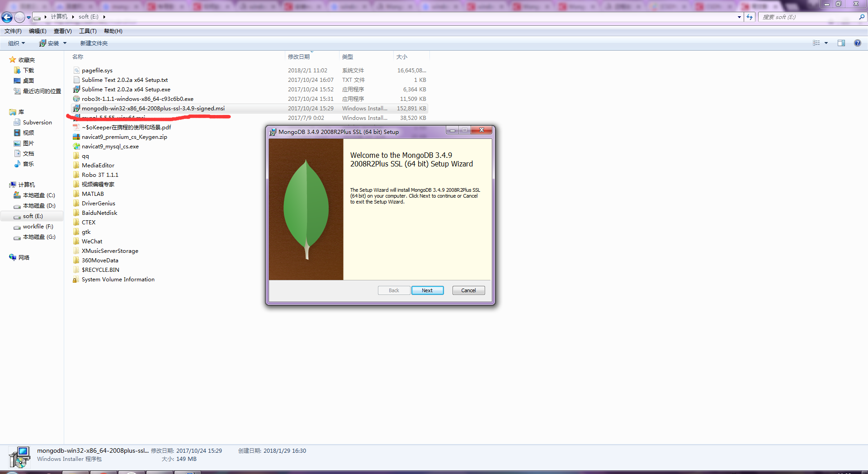This screenshot has width=868, height=474.
Task: Select the qq folder icon
Action: click(x=76, y=156)
